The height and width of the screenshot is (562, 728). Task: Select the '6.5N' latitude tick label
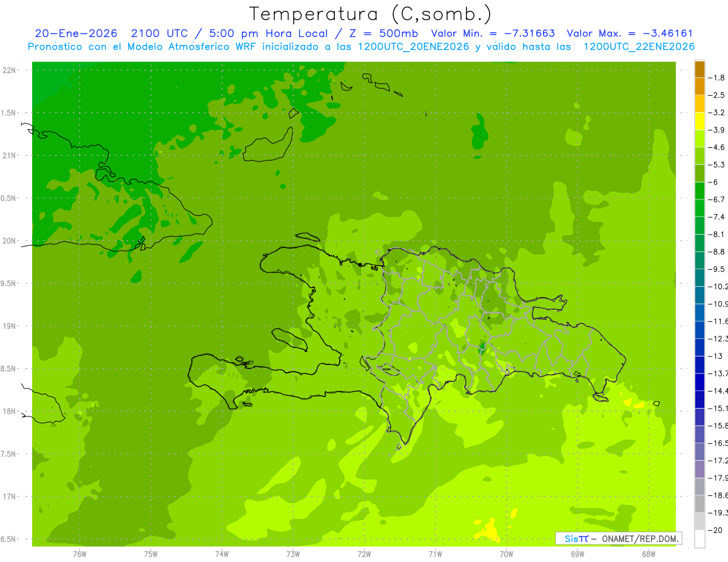(x=8, y=540)
